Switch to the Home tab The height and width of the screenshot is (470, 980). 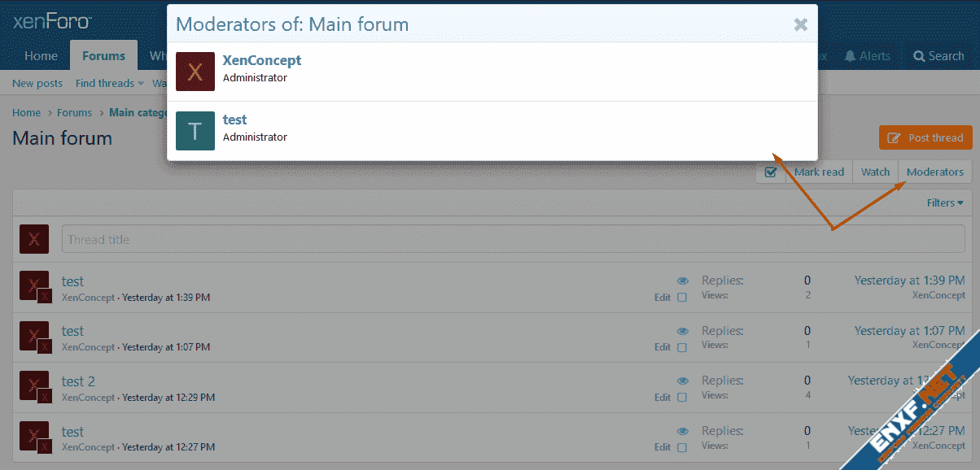[41, 56]
